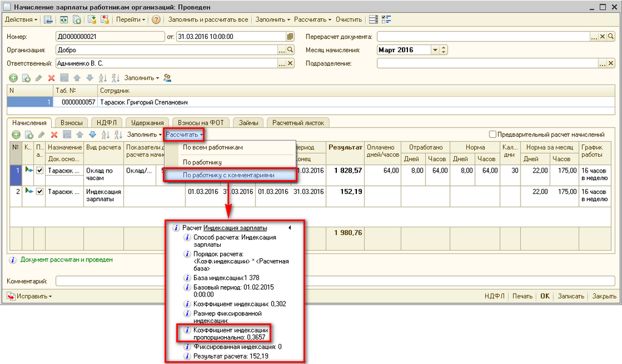622x364 pixels.
Task: Open the Действия dropdown menu
Action: [21, 19]
